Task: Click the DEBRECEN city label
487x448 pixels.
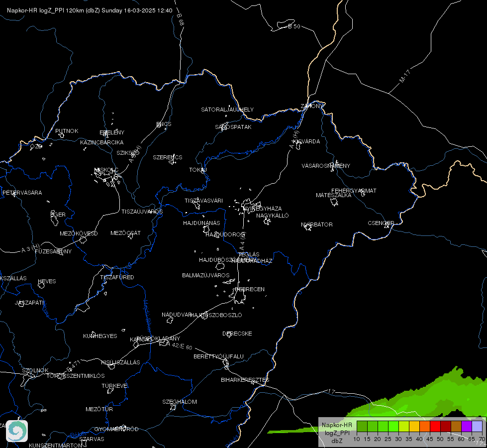Action: pos(250,289)
